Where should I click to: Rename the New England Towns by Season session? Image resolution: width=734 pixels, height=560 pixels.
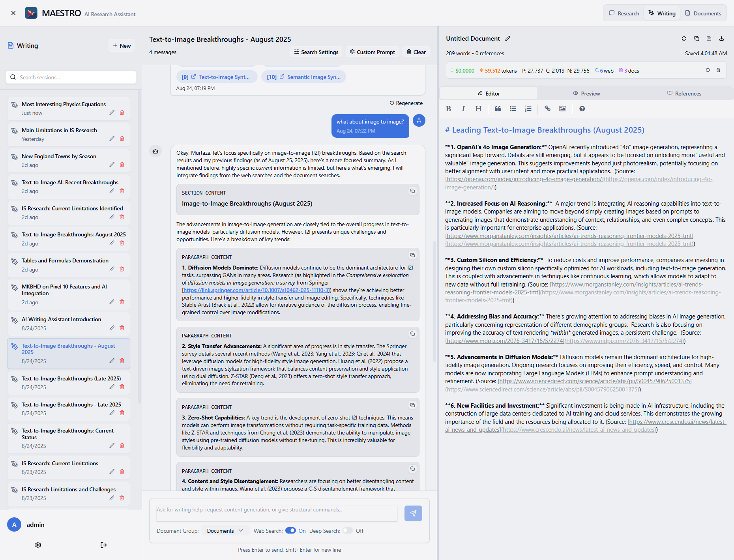point(112,165)
